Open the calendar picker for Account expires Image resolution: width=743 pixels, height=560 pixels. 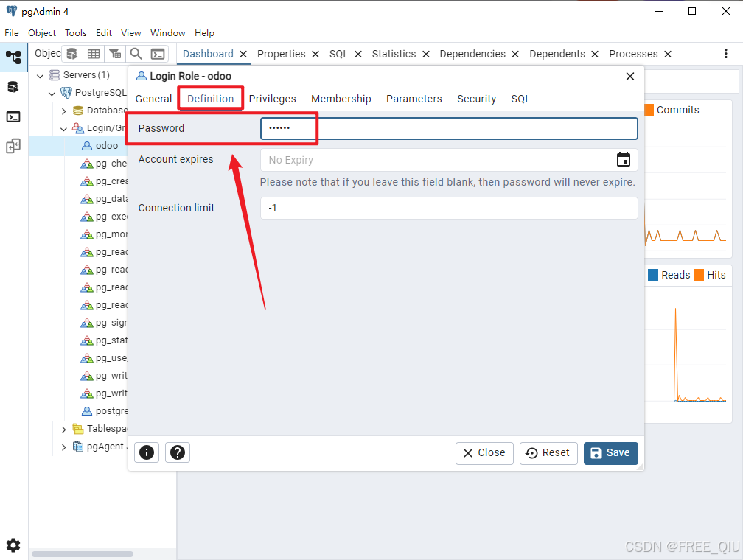[x=624, y=160]
